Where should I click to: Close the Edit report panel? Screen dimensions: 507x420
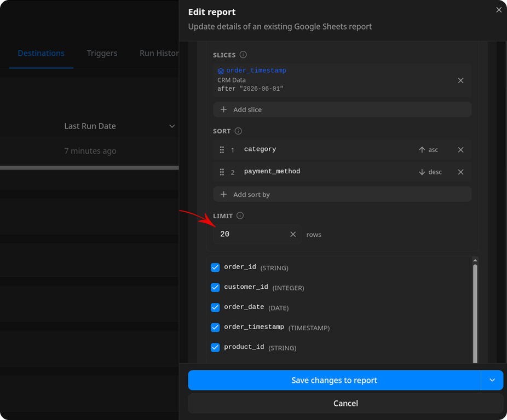499,10
